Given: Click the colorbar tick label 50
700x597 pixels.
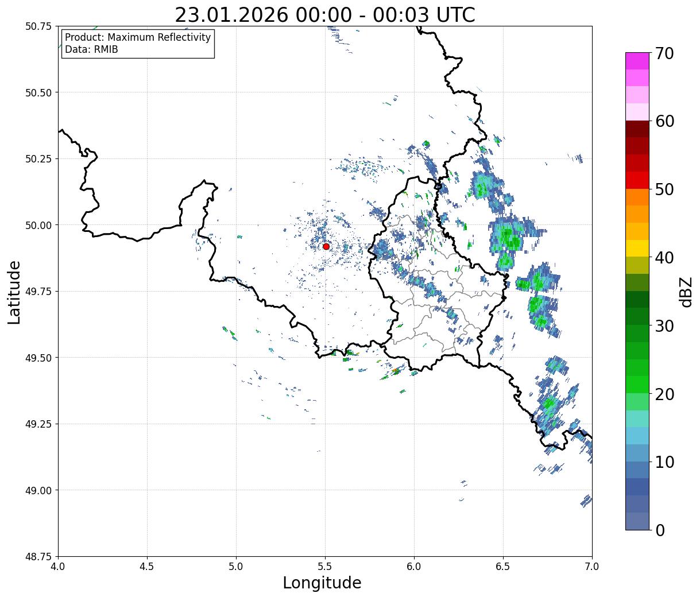Looking at the screenshot, I should coord(664,189).
